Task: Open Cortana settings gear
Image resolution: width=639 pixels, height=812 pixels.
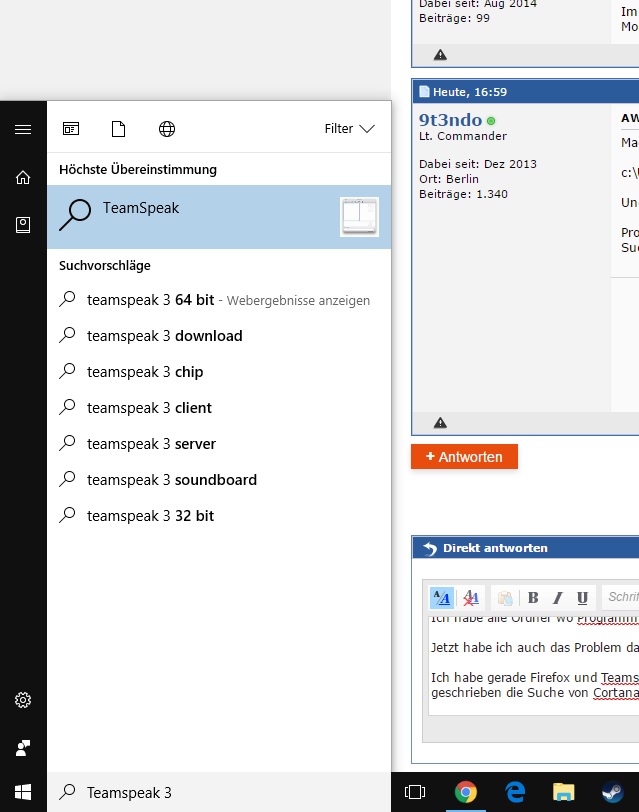Action: point(23,700)
